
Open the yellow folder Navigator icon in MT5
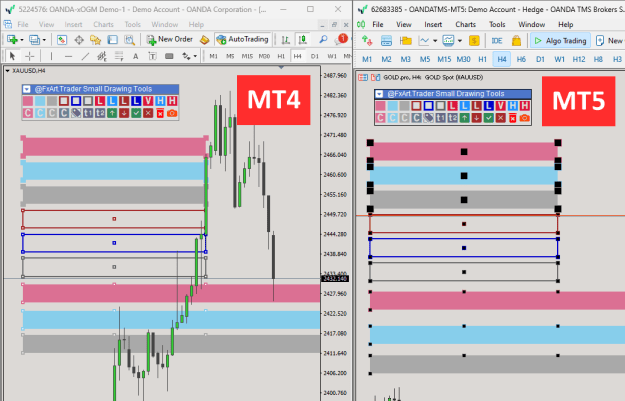point(405,41)
